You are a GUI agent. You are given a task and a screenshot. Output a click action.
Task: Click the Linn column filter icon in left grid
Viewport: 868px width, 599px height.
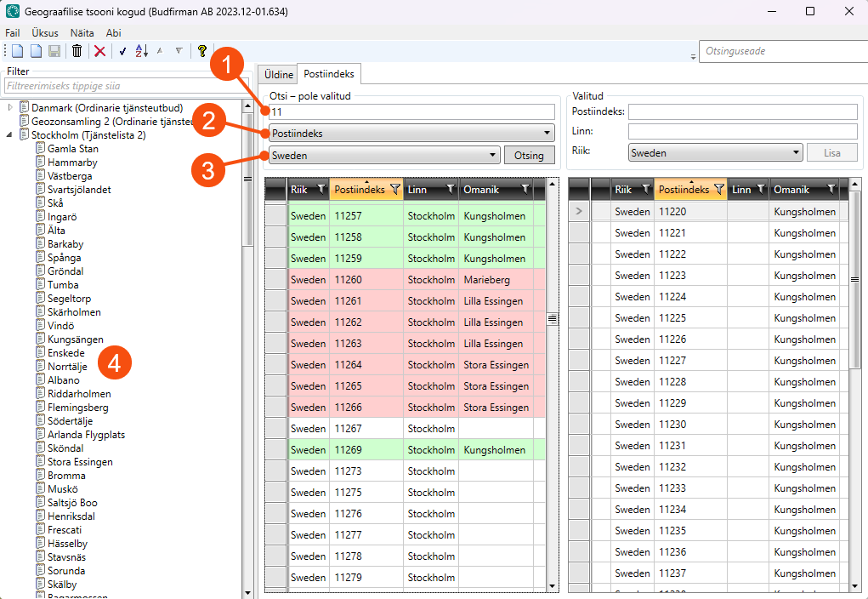(x=450, y=190)
